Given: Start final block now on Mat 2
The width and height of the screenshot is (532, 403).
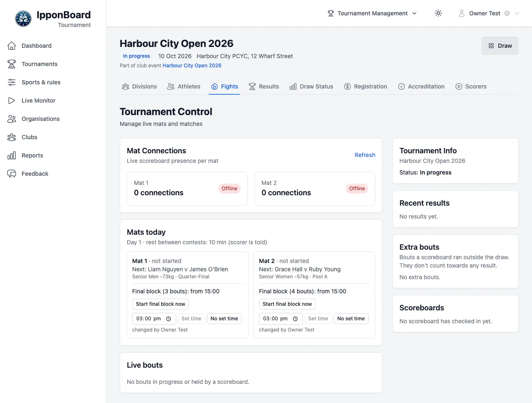Looking at the screenshot, I should click(287, 304).
